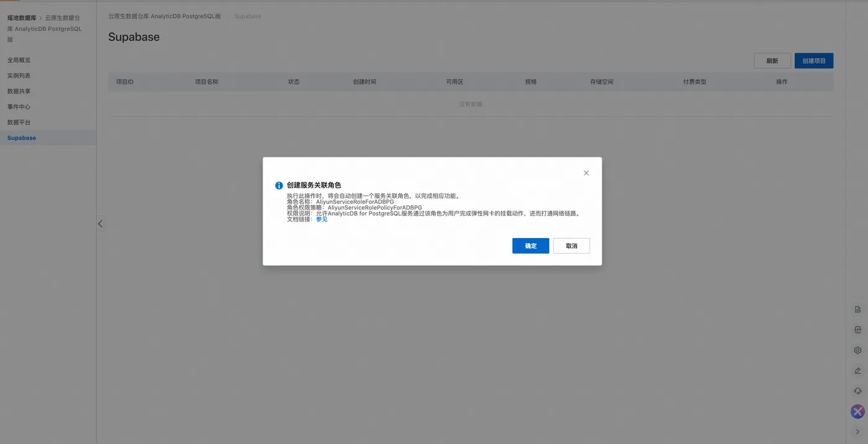Screen dimensions: 868x444
Task: Open 数据平台 in the sidebar
Action: [x=19, y=122]
